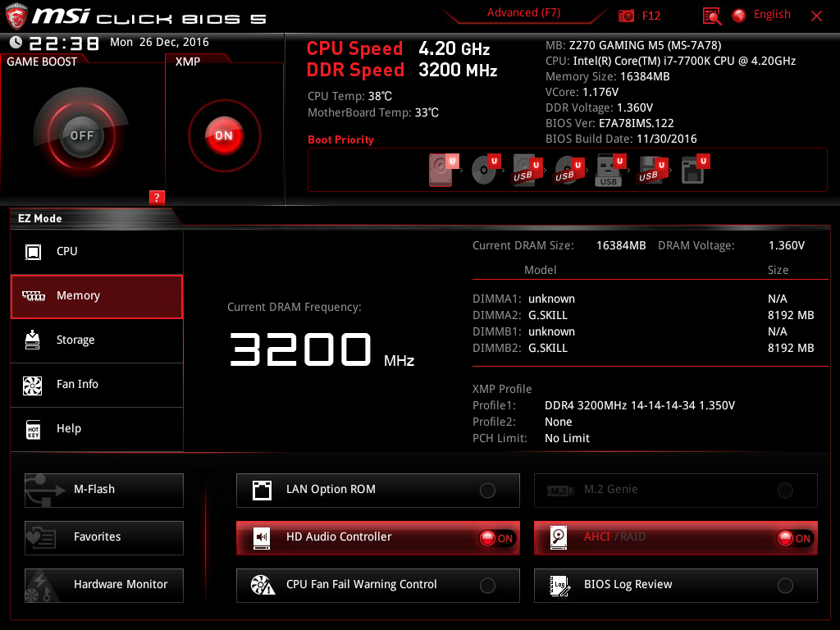This screenshot has height=630, width=840.
Task: Open Hardware Monitor
Action: tap(104, 586)
